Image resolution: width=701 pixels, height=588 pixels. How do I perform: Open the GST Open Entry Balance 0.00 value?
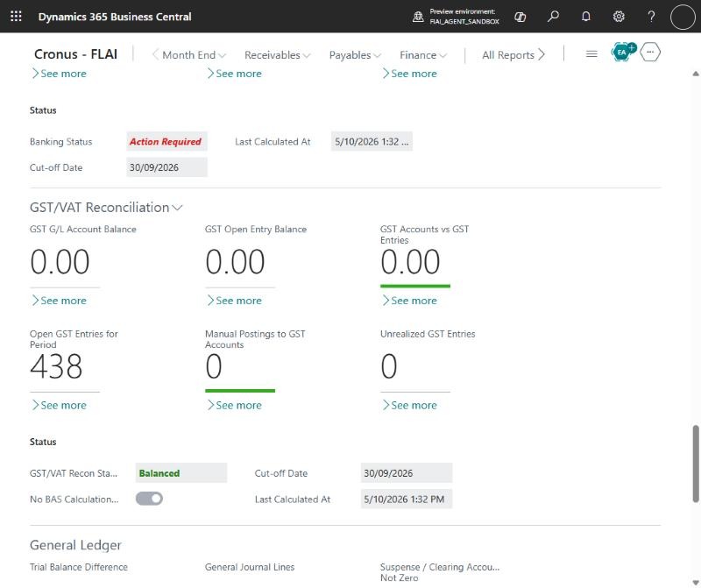click(235, 262)
